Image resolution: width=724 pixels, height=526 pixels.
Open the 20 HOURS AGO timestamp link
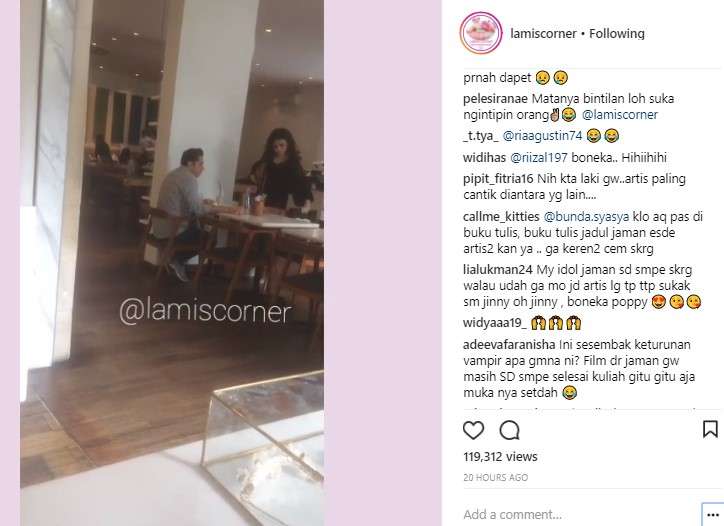pyautogui.click(x=495, y=478)
